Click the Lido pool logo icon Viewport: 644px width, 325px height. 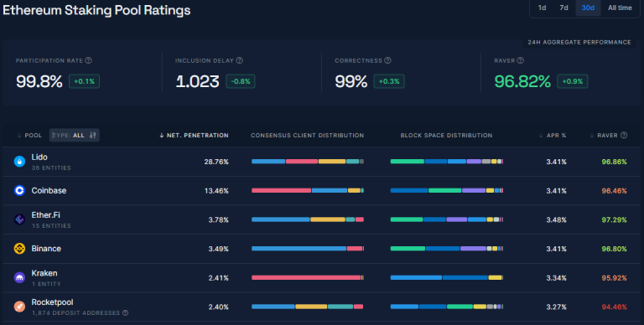(19, 162)
